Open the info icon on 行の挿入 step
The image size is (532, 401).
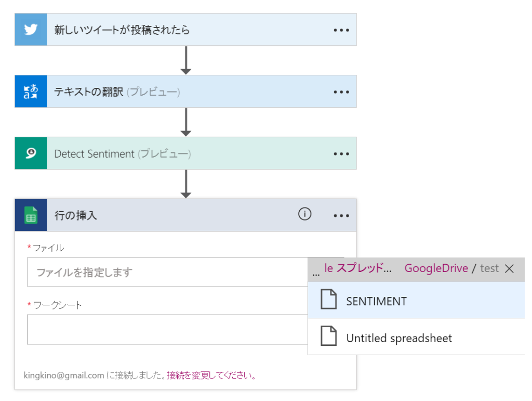pos(305,214)
